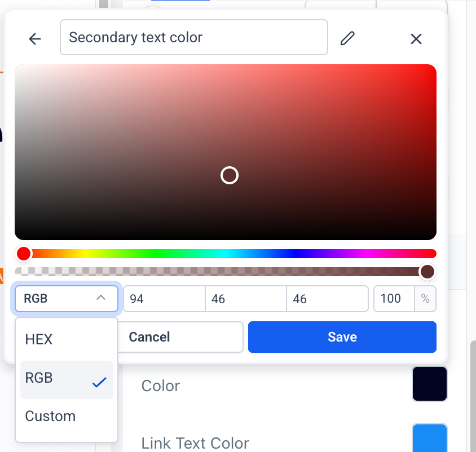
Task: Click the opacity percent field showing 100
Action: point(394,299)
